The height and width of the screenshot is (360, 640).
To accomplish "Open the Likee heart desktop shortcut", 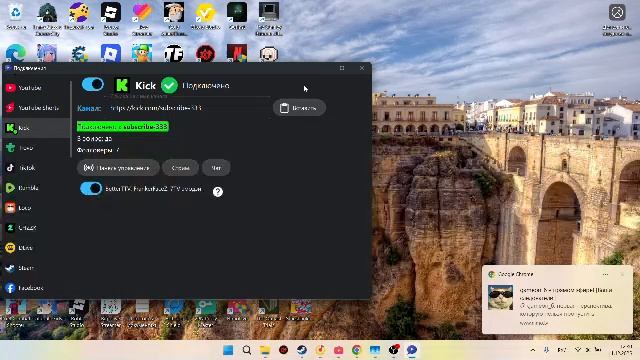I will point(142,18).
